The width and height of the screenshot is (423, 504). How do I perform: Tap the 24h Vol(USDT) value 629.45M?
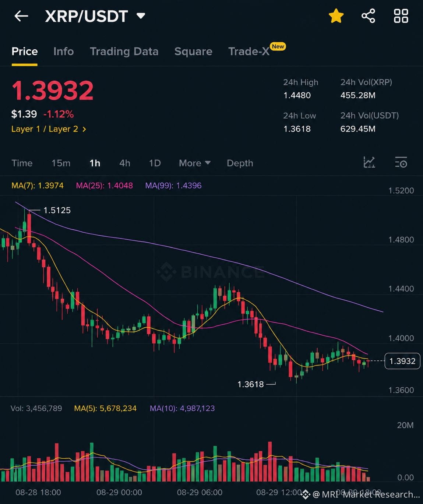(x=358, y=129)
